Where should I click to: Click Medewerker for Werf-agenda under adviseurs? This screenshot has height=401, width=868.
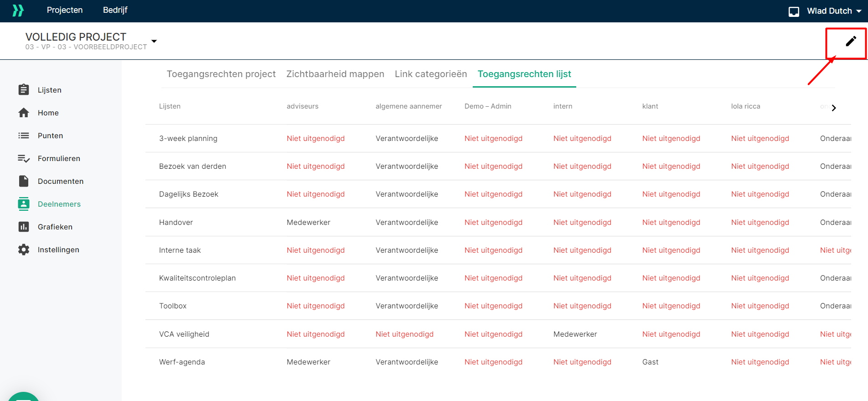[x=309, y=362]
